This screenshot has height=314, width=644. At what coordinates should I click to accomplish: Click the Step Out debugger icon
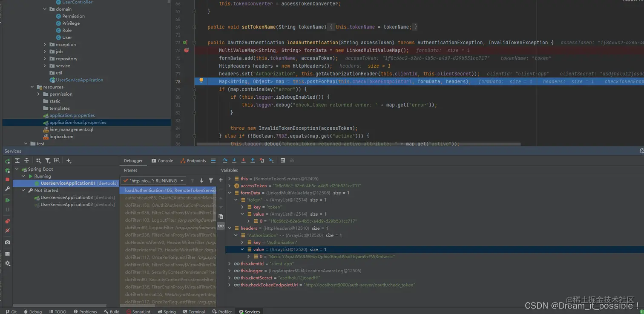[x=253, y=160]
